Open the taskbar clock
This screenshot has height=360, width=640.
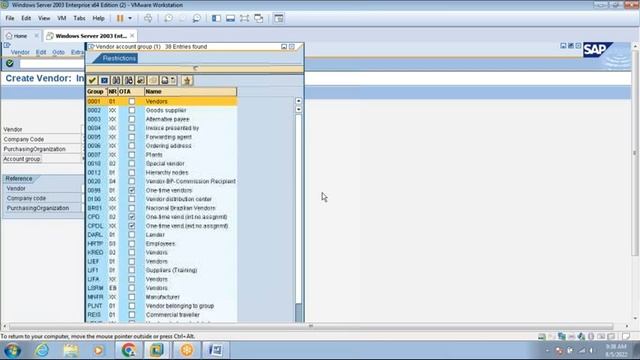click(x=616, y=350)
